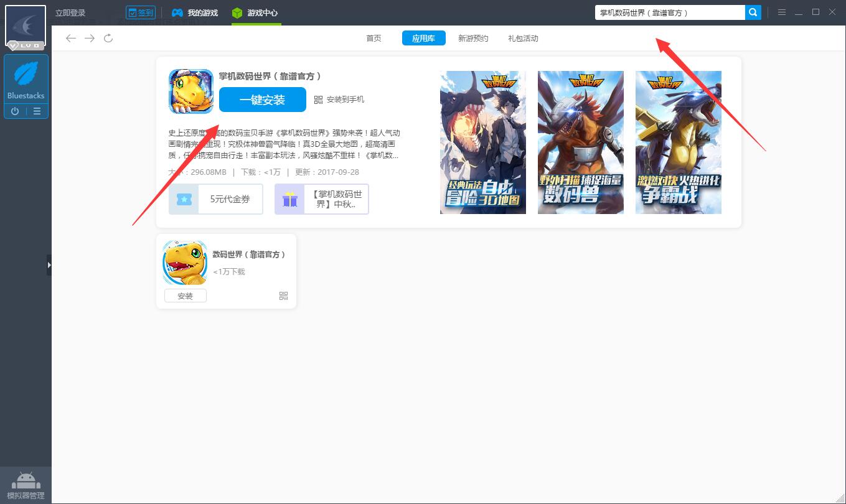Expand the sidebar collapse arrow handle
The width and height of the screenshot is (846, 504).
pos(49,265)
